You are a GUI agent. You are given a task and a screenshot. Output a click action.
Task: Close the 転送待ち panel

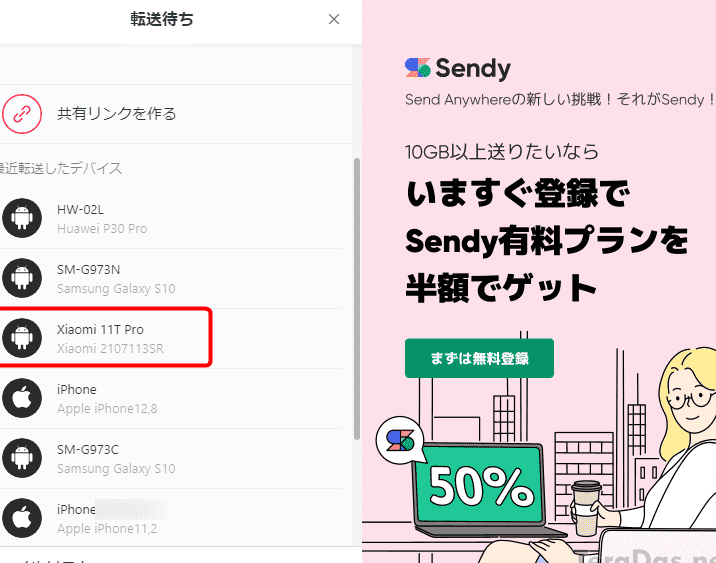(334, 19)
